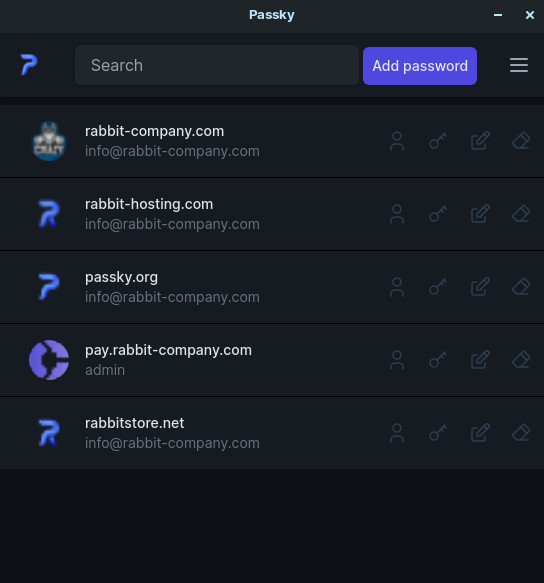The height and width of the screenshot is (583, 544).
Task: Open the hamburger menu
Action: pos(519,65)
